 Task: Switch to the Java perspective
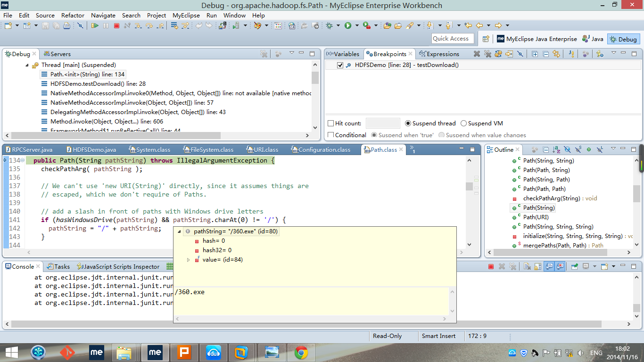(x=593, y=39)
